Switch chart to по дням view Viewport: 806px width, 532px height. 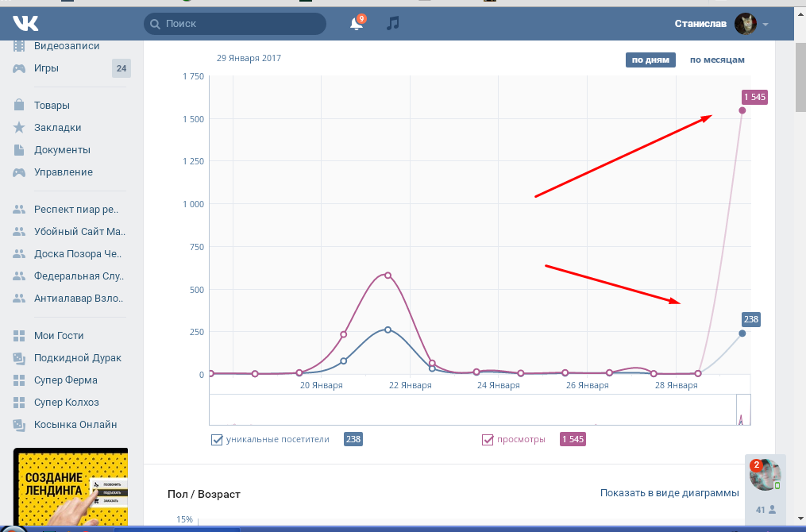(x=650, y=60)
